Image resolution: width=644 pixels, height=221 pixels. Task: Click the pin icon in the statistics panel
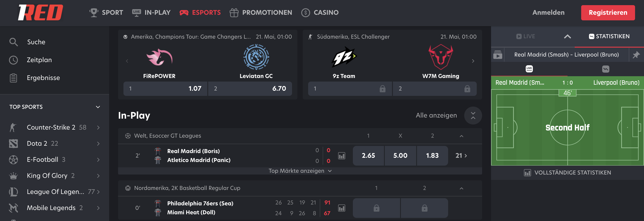636,55
